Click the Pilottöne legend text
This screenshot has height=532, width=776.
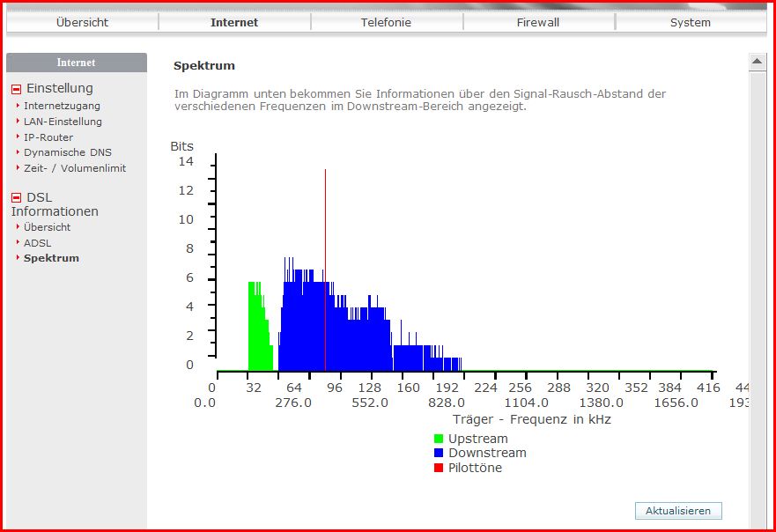(x=475, y=468)
